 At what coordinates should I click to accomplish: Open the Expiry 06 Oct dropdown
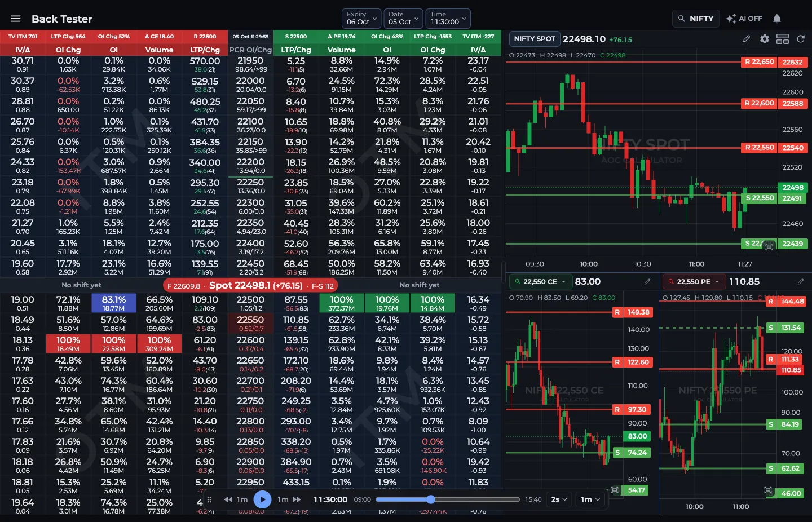[362, 19]
